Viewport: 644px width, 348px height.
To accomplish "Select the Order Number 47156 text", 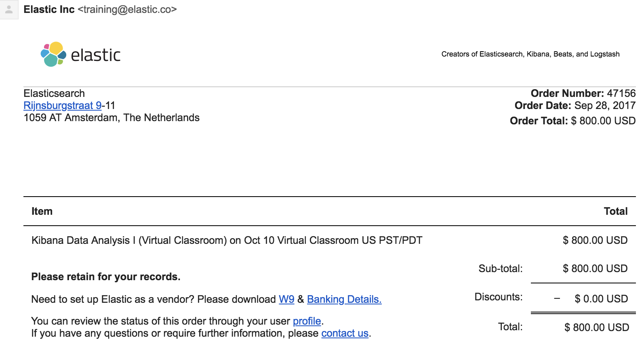I will 583,93.
